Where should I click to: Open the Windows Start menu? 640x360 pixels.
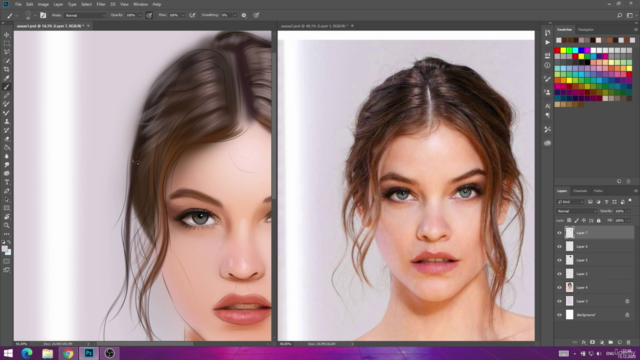(x=8, y=353)
